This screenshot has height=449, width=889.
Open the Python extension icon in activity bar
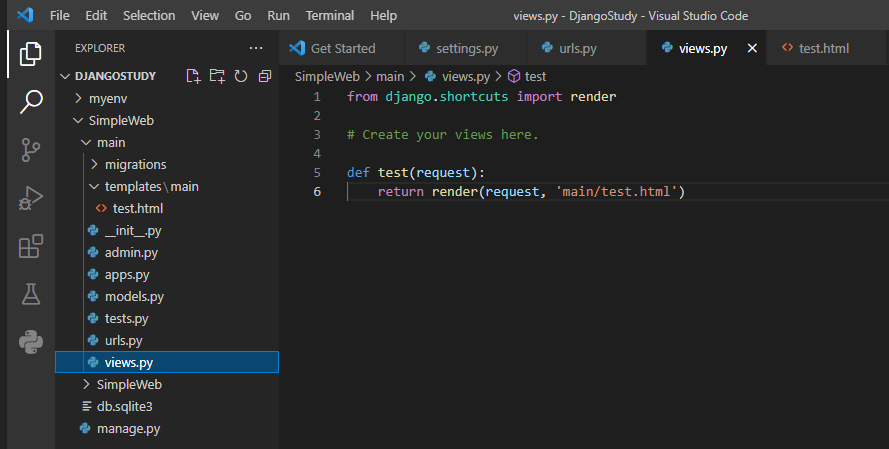pyautogui.click(x=31, y=342)
